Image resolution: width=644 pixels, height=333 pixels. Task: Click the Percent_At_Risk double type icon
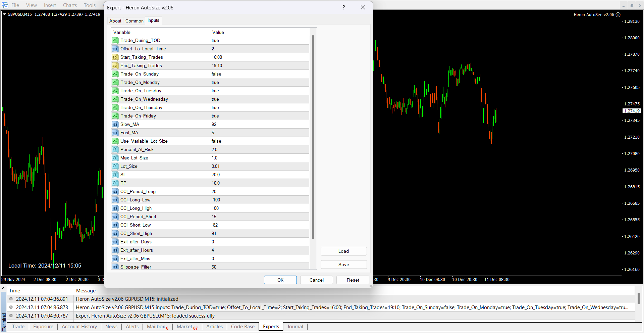[x=115, y=149]
